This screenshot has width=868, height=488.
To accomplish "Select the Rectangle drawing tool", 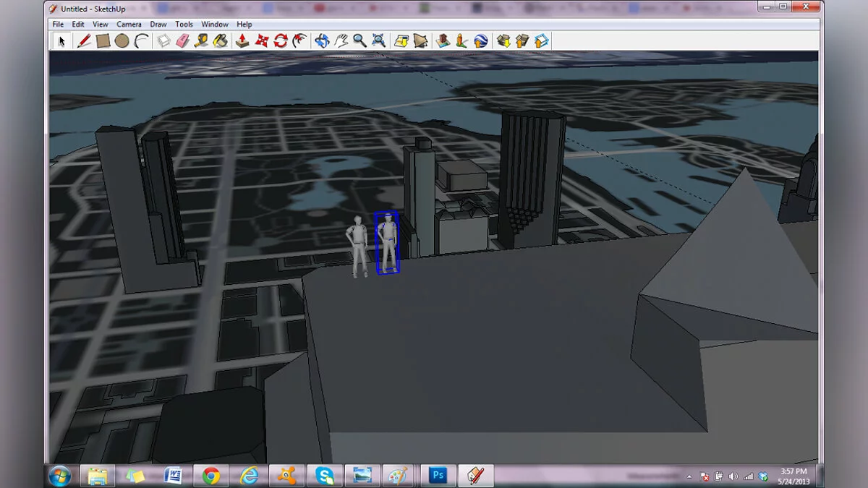I will pos(103,41).
